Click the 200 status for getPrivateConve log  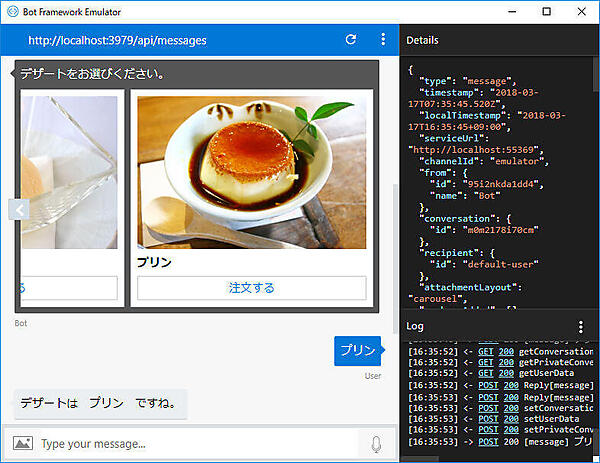point(506,362)
